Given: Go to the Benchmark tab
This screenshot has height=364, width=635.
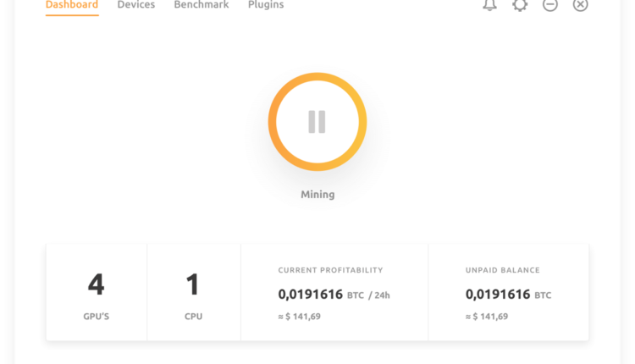Looking at the screenshot, I should point(202,5).
